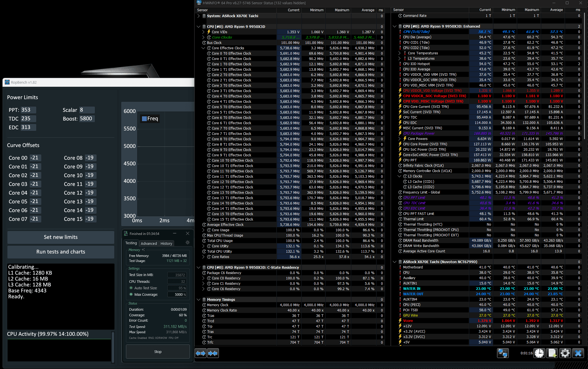Reset the sensor timer clock icon
Image resolution: width=588 pixels, height=369 pixels.
point(539,353)
